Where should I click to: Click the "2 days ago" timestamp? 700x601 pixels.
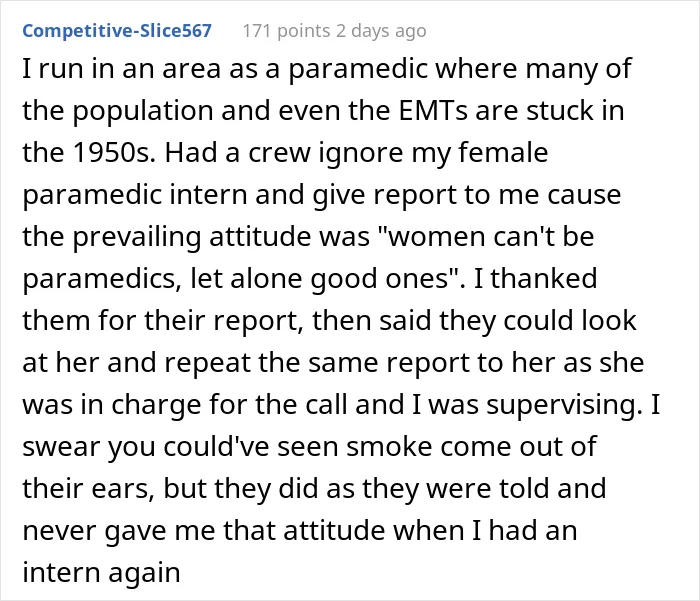click(x=382, y=31)
